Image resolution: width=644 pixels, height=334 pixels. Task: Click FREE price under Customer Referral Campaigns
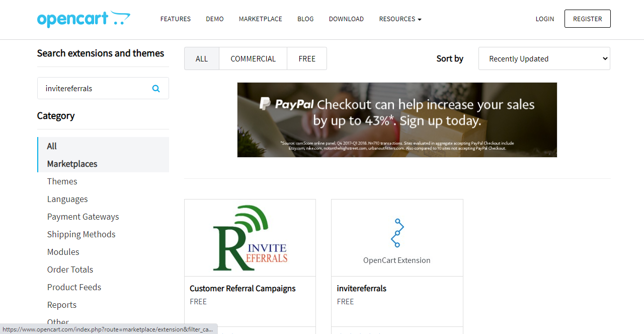point(198,302)
